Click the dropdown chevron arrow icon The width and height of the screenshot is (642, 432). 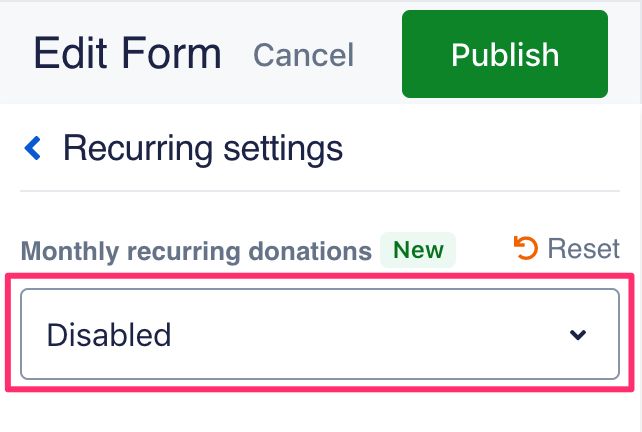[x=578, y=335]
